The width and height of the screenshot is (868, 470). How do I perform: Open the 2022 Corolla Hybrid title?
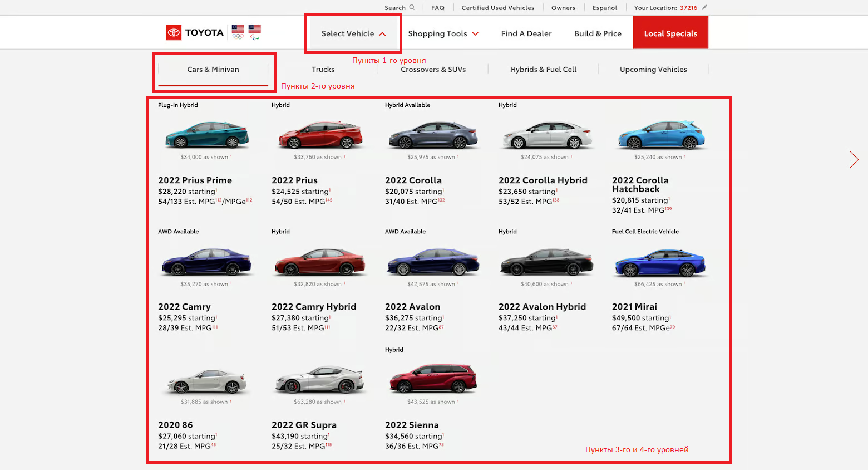coord(543,180)
